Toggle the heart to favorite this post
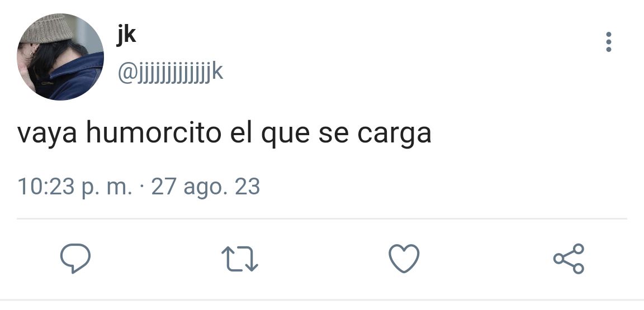The image size is (644, 310). [x=404, y=258]
